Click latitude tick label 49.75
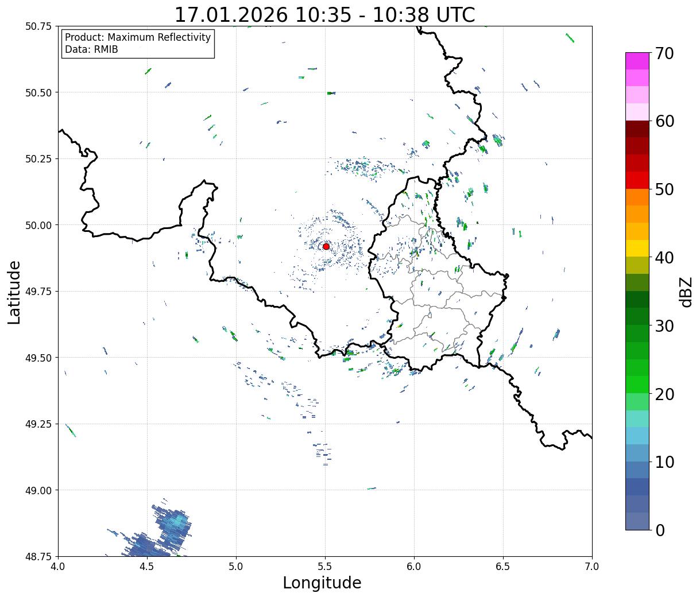This screenshot has width=700, height=597. click(x=38, y=292)
